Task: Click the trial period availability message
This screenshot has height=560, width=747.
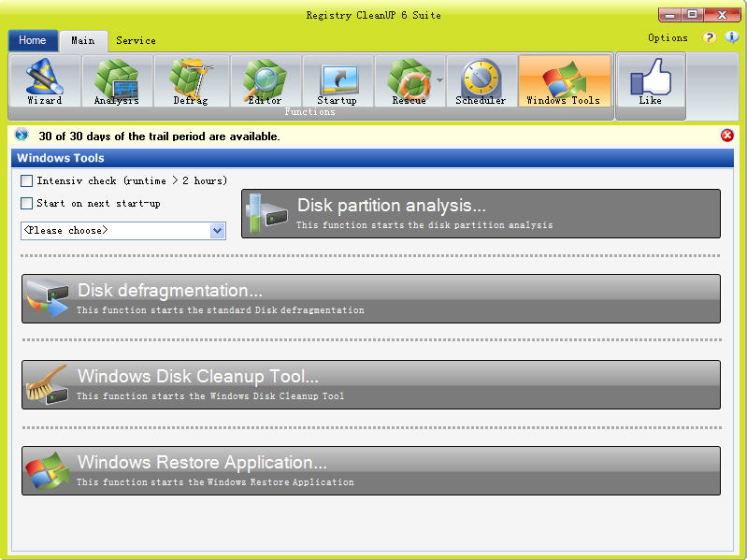Action: point(159,136)
